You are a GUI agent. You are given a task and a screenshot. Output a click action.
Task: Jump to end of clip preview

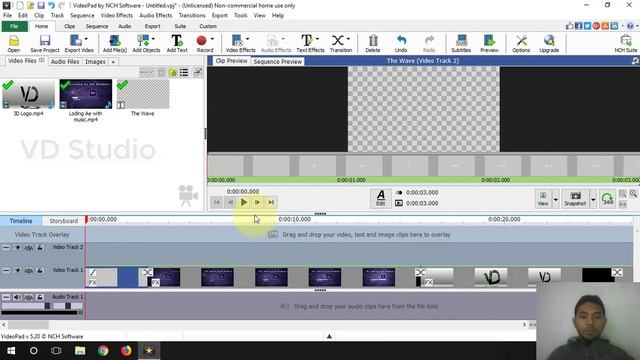coord(271,202)
